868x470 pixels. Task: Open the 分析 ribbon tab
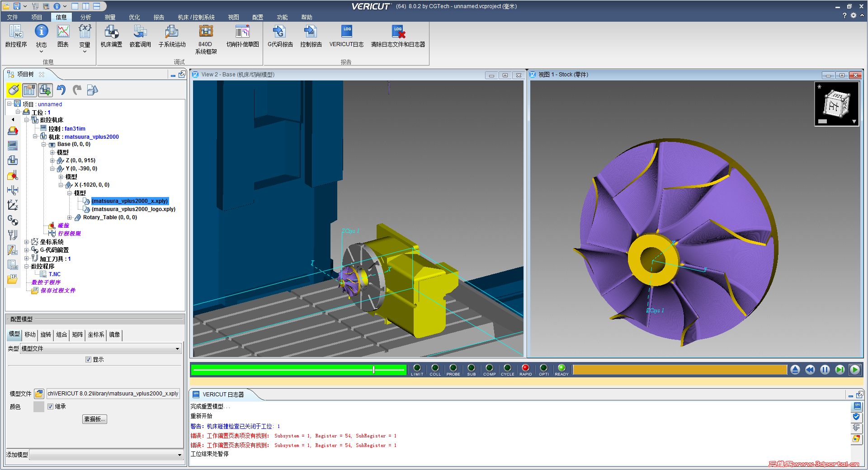[x=86, y=17]
